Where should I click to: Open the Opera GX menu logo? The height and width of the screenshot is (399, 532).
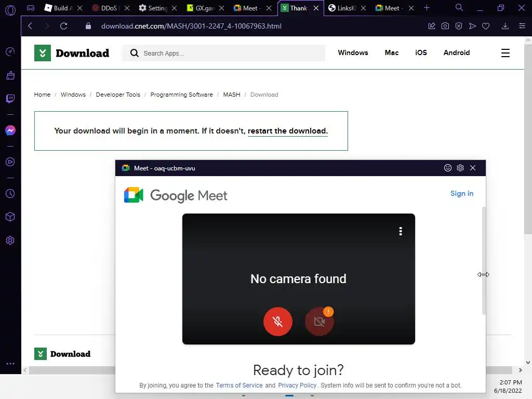click(10, 10)
